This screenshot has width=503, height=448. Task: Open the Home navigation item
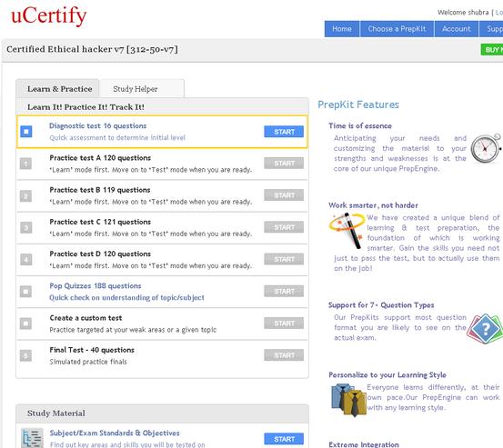point(342,29)
